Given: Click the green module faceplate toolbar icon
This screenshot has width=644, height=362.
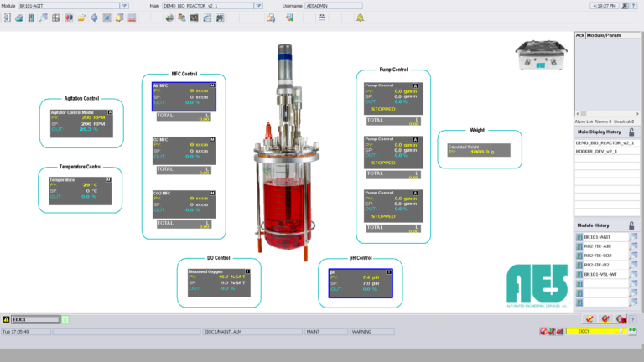Looking at the screenshot, I should point(31,18).
